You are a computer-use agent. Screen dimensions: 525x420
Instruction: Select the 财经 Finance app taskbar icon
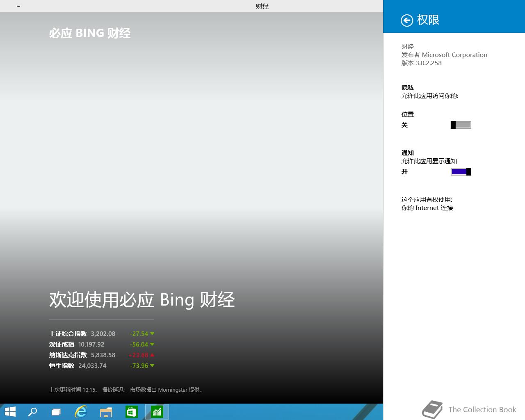tap(157, 412)
